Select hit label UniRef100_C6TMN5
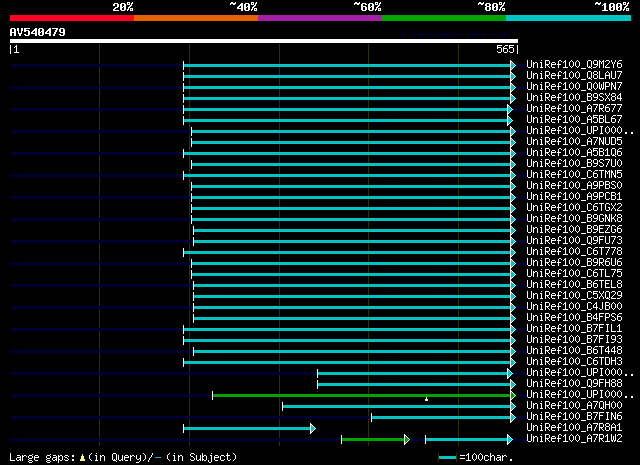Screen dimensions: 640x465 574,174
